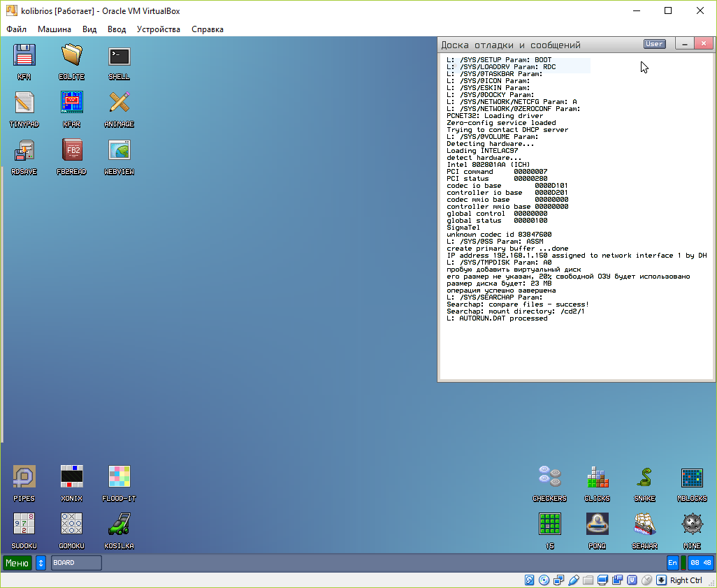Open the MINE game icon
This screenshot has width=717, height=588.
[691, 524]
